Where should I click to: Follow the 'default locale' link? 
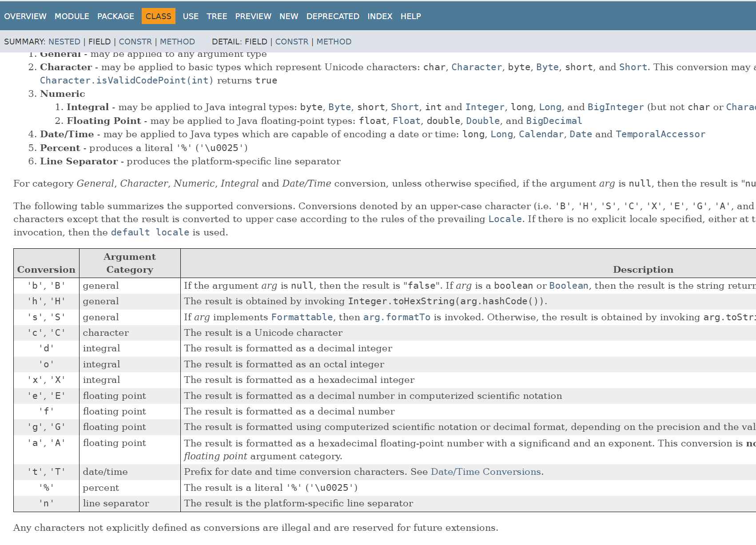150,232
